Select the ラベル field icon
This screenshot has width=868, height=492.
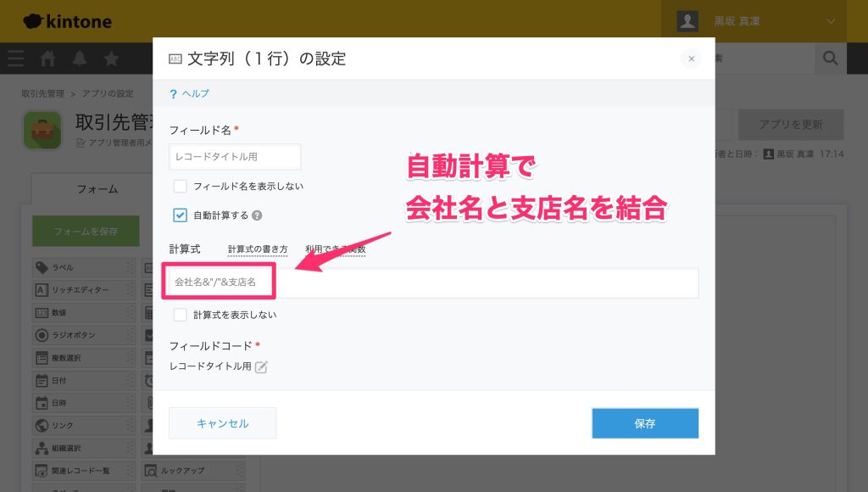click(x=42, y=267)
